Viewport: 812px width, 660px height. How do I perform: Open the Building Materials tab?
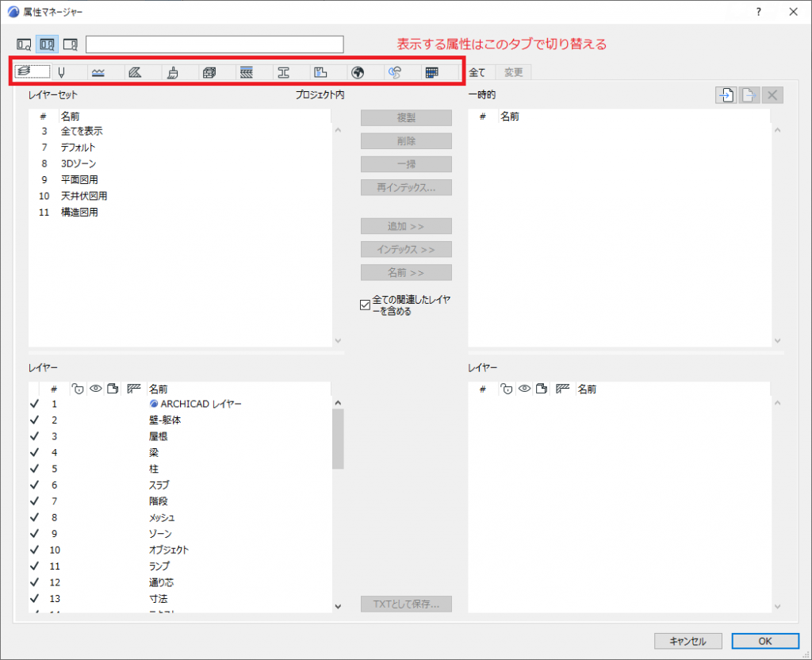point(209,72)
